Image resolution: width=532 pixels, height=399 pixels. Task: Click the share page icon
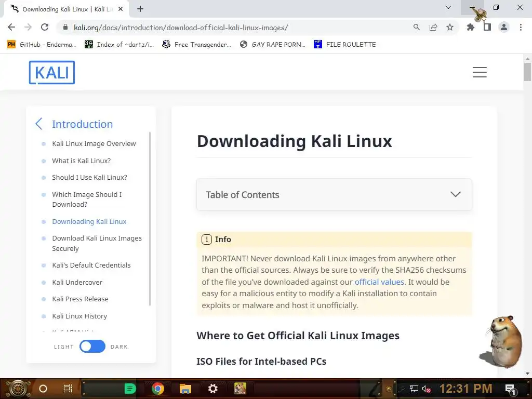pos(433,28)
